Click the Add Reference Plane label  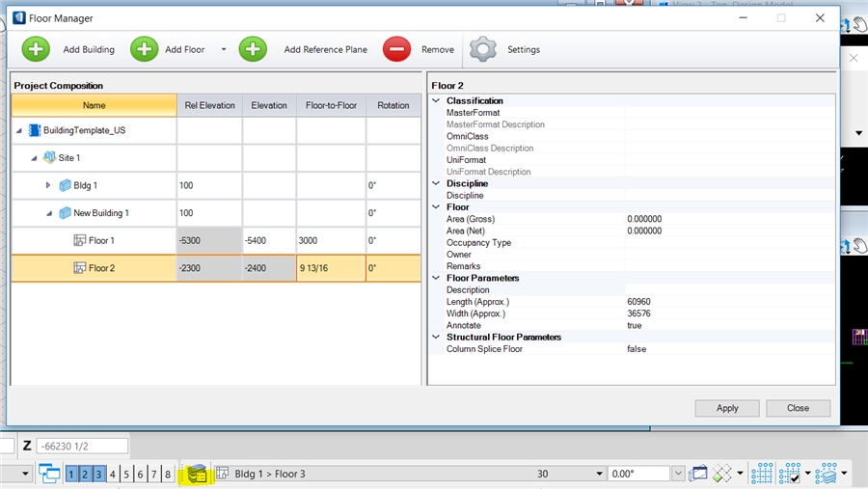(x=326, y=49)
